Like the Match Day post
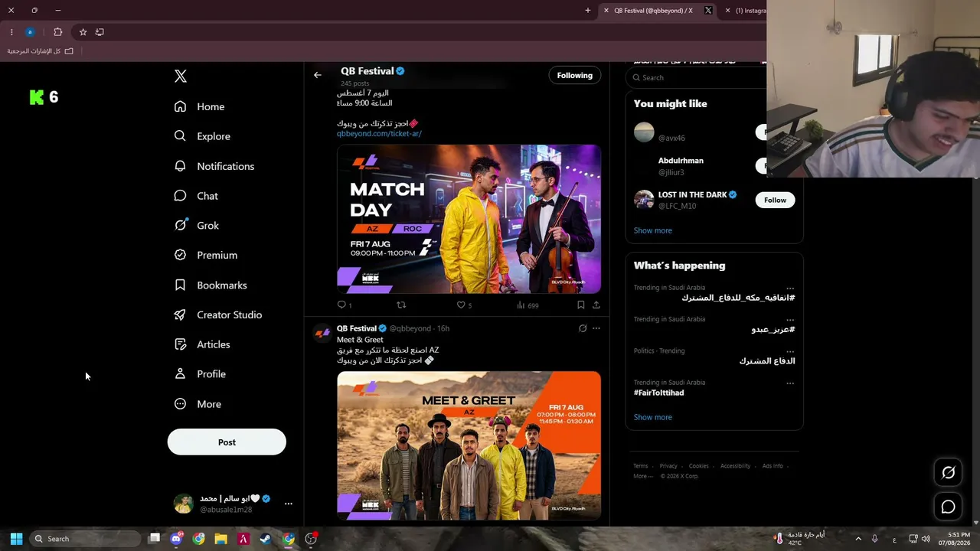This screenshot has width=980, height=551. click(461, 305)
